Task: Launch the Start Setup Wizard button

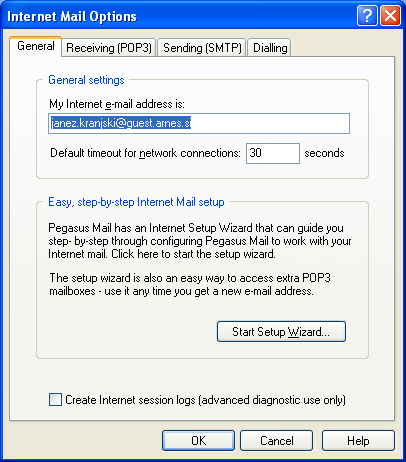Action: (281, 332)
